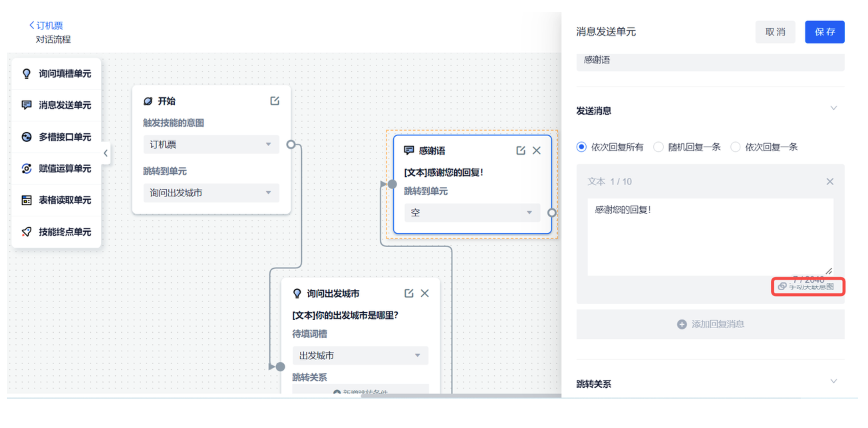Click the 赋值运算单元 icon

(x=26, y=168)
